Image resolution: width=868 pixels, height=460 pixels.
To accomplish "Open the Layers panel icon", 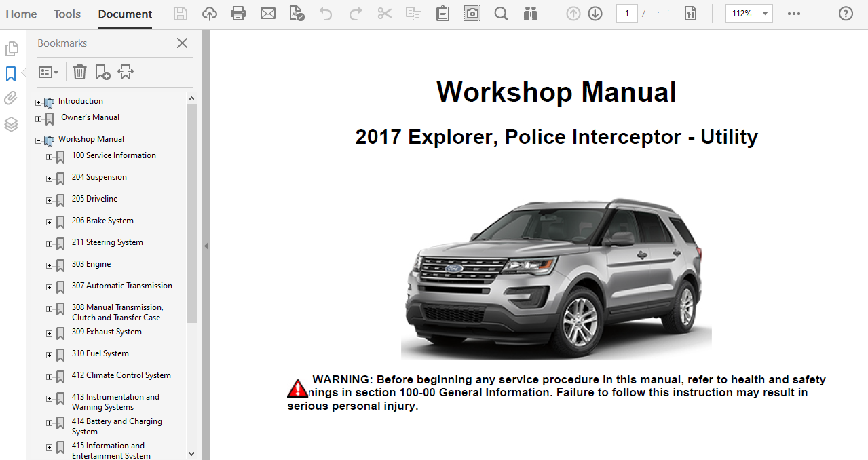I will click(x=11, y=124).
